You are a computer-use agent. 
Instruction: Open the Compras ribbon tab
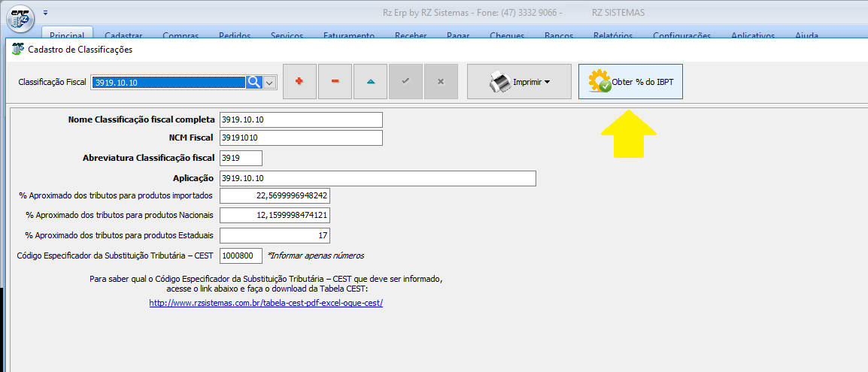coord(181,35)
